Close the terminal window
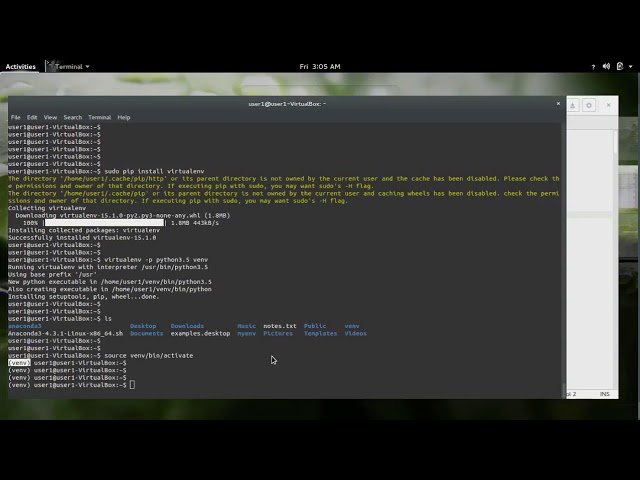Image resolution: width=640 pixels, height=480 pixels. pyautogui.click(x=558, y=104)
